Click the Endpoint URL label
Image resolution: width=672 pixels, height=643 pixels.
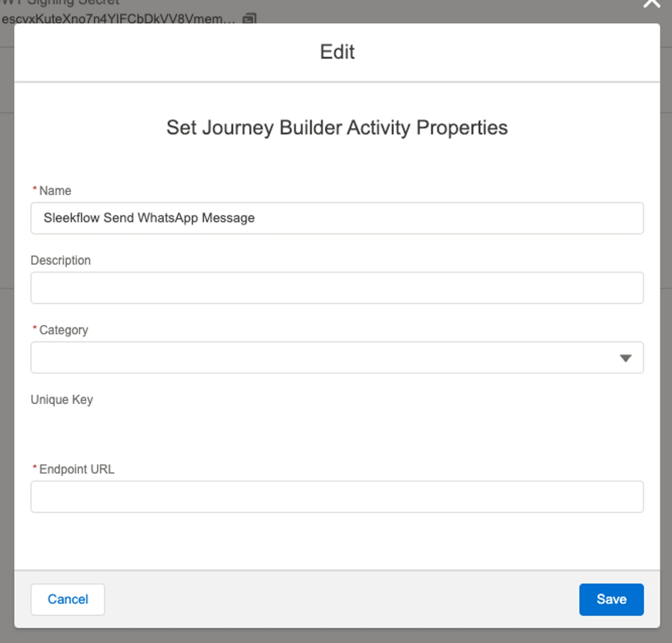[77, 469]
